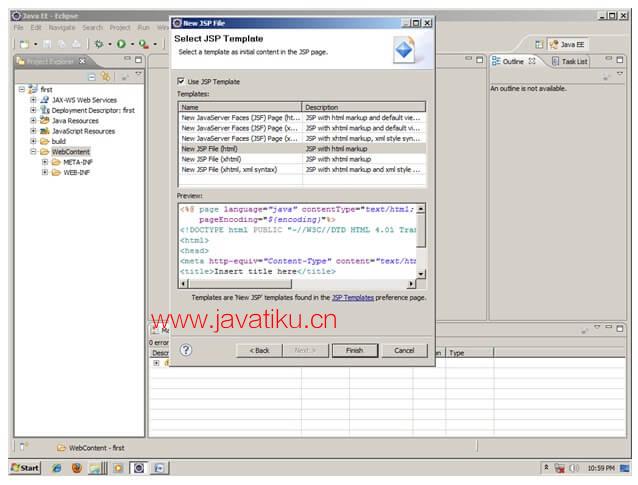The width and height of the screenshot is (638, 485).
Task: Open the Search menu
Action: (x=92, y=28)
